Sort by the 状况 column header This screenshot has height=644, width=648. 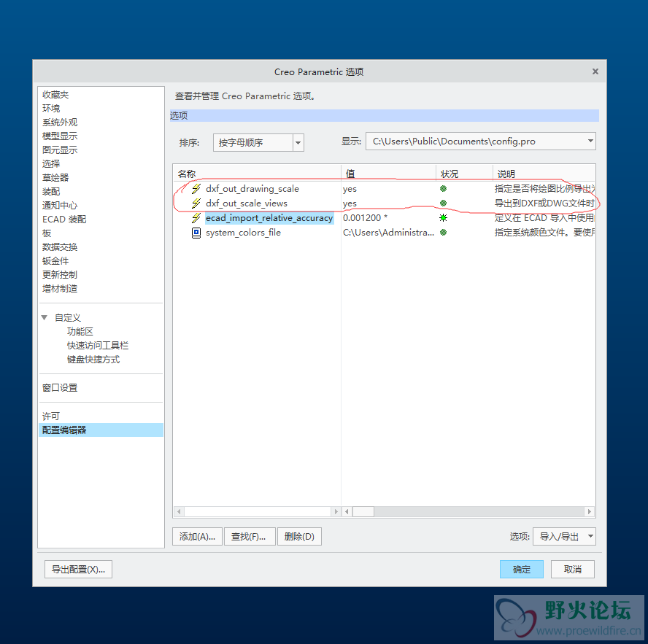click(x=464, y=174)
